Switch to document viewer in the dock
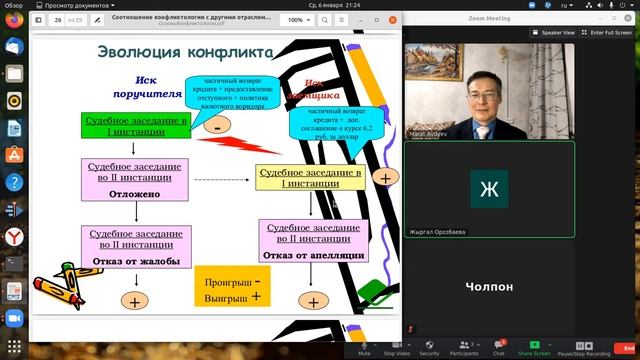This screenshot has width=640, height=360. (14, 291)
